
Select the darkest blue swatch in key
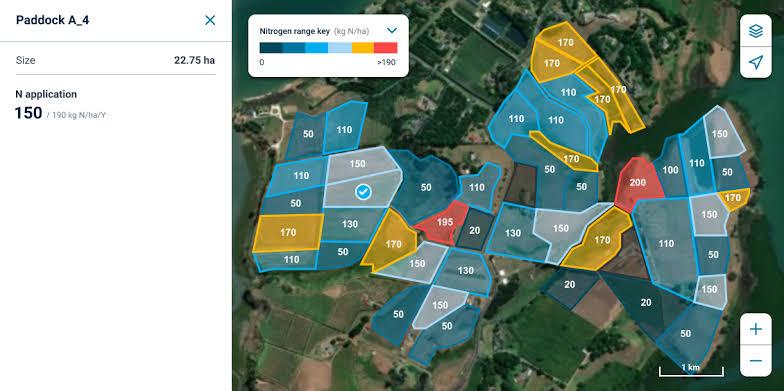point(271,48)
